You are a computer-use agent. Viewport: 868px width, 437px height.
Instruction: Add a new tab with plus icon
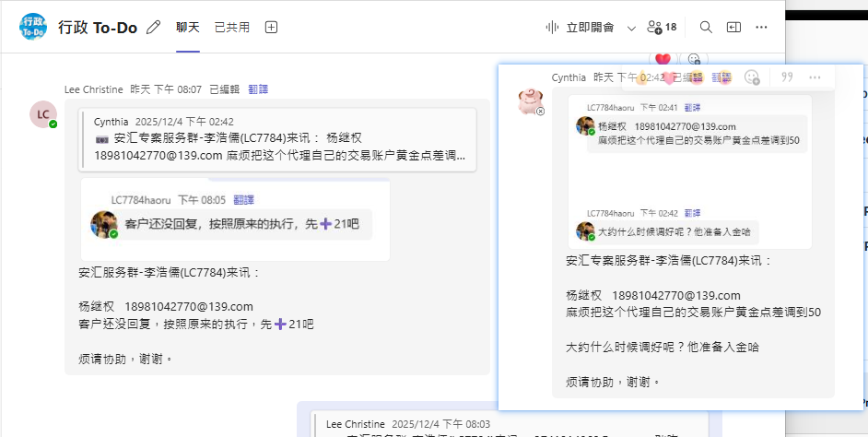(271, 27)
